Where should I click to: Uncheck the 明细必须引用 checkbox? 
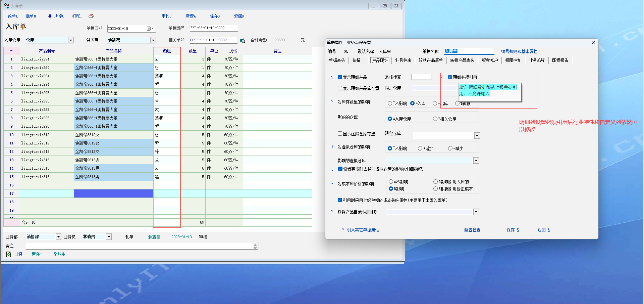[x=450, y=77]
